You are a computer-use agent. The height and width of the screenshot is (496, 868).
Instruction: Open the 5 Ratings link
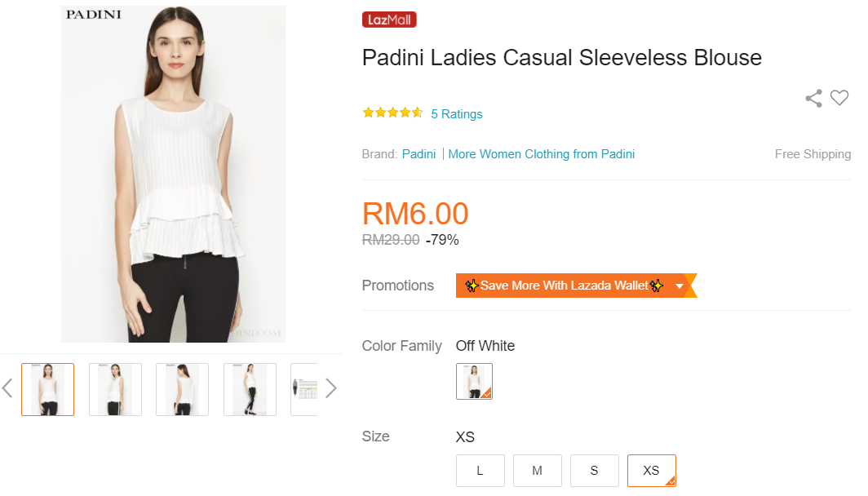coord(457,114)
